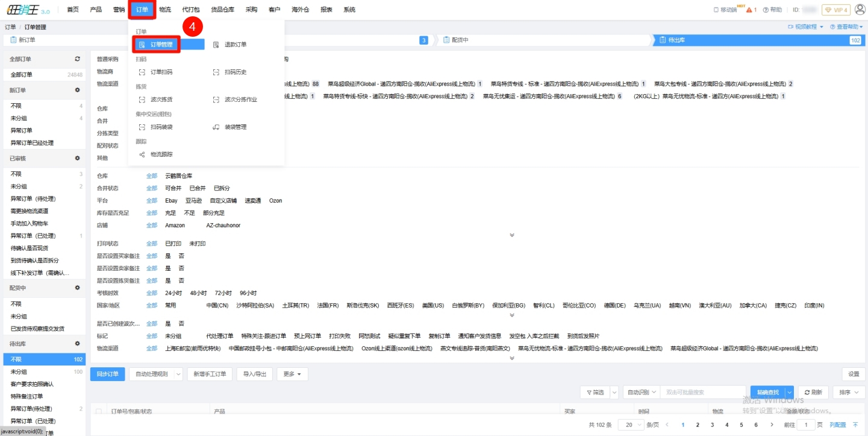Click the alert warning icon in header

click(749, 10)
